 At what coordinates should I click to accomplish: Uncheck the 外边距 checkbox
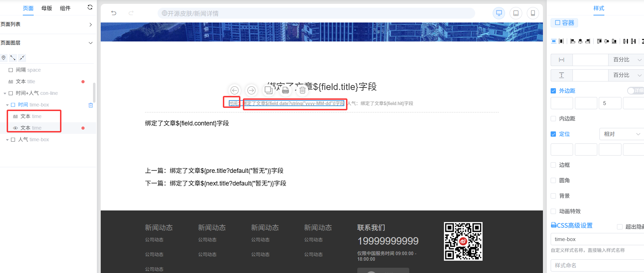pyautogui.click(x=553, y=91)
